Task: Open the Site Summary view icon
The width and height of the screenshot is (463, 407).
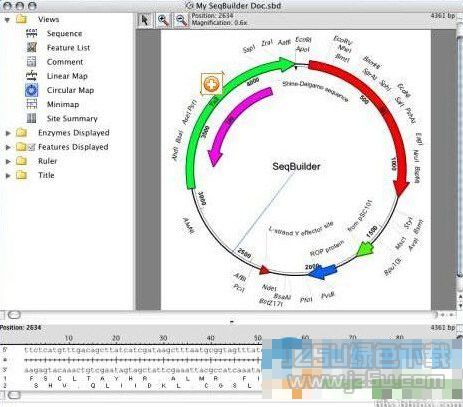Action: 31,118
